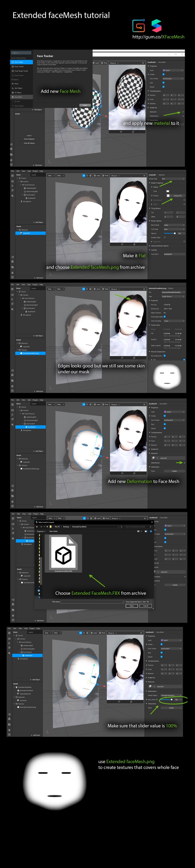
Task: Select move tool in 'Make it Flat' viewport toolbar
Action: coord(84,176)
